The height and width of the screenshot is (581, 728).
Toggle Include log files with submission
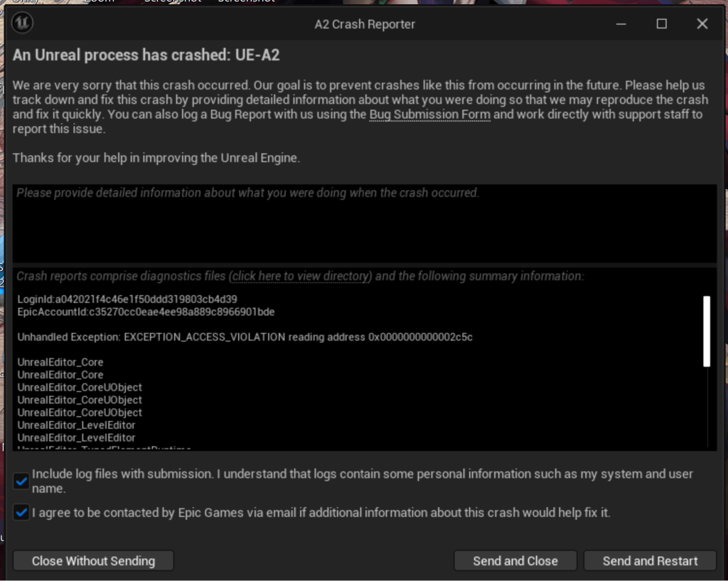click(22, 481)
